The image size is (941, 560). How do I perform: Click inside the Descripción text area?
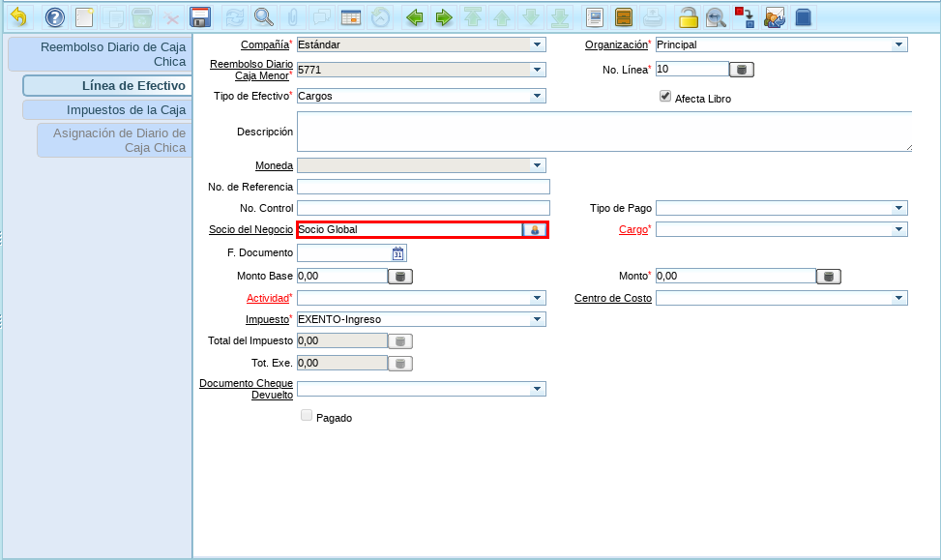[604, 132]
